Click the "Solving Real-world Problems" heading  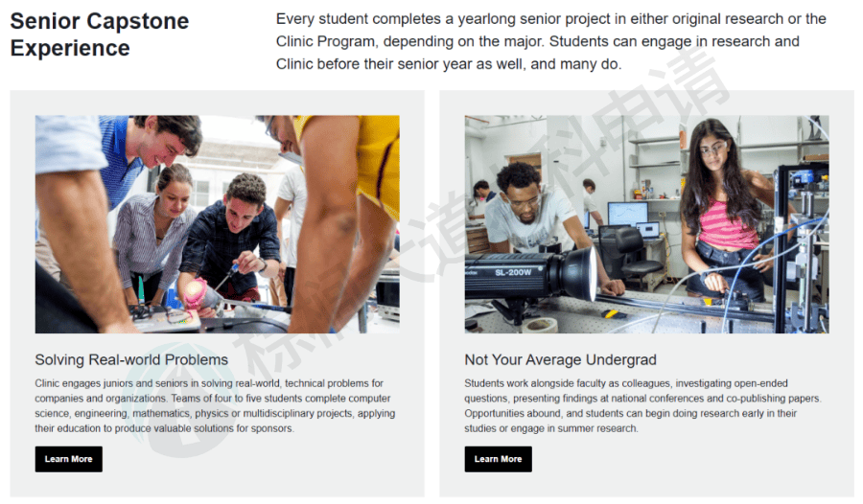[x=131, y=360]
